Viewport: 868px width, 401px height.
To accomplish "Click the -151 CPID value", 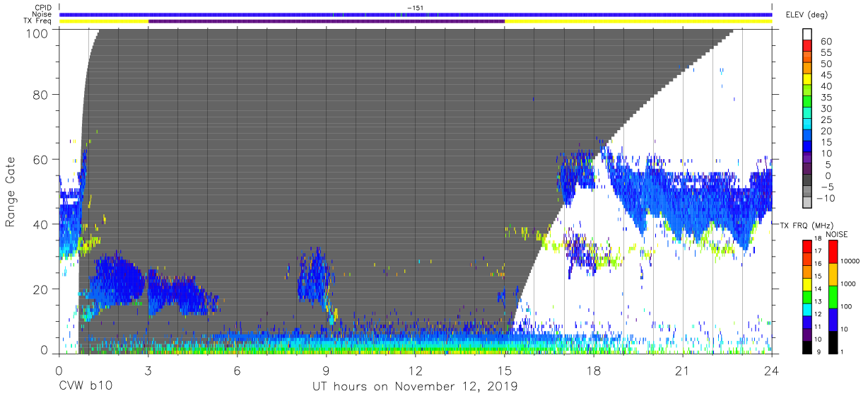I will 416,8.
